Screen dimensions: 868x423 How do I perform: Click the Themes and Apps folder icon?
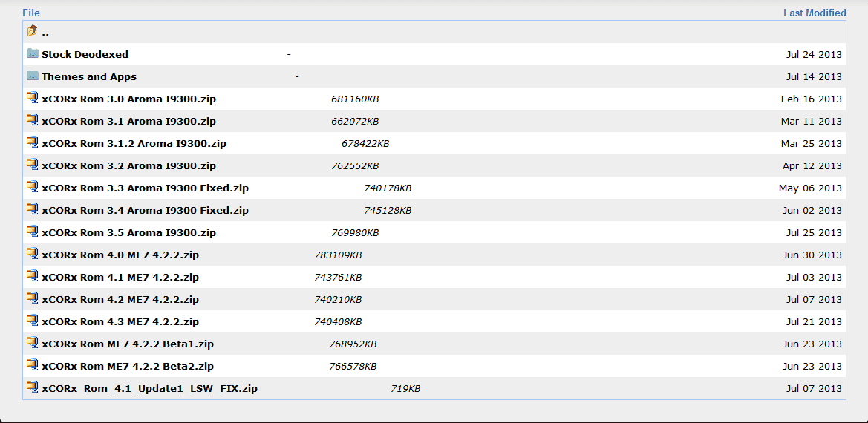(x=32, y=76)
